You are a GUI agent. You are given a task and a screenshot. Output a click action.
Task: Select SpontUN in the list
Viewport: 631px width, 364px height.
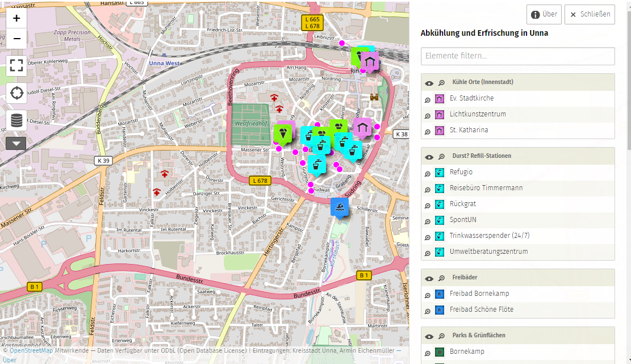click(x=463, y=220)
